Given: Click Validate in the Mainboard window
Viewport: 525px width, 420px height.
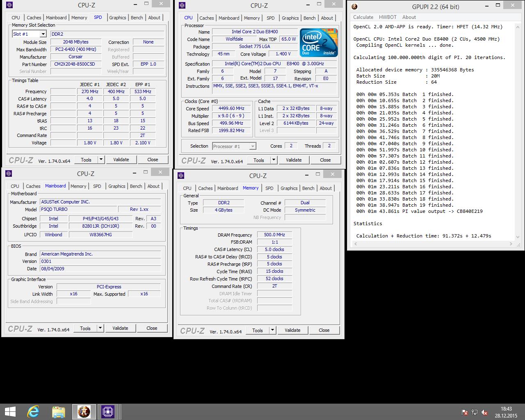Looking at the screenshot, I should click(x=120, y=328).
